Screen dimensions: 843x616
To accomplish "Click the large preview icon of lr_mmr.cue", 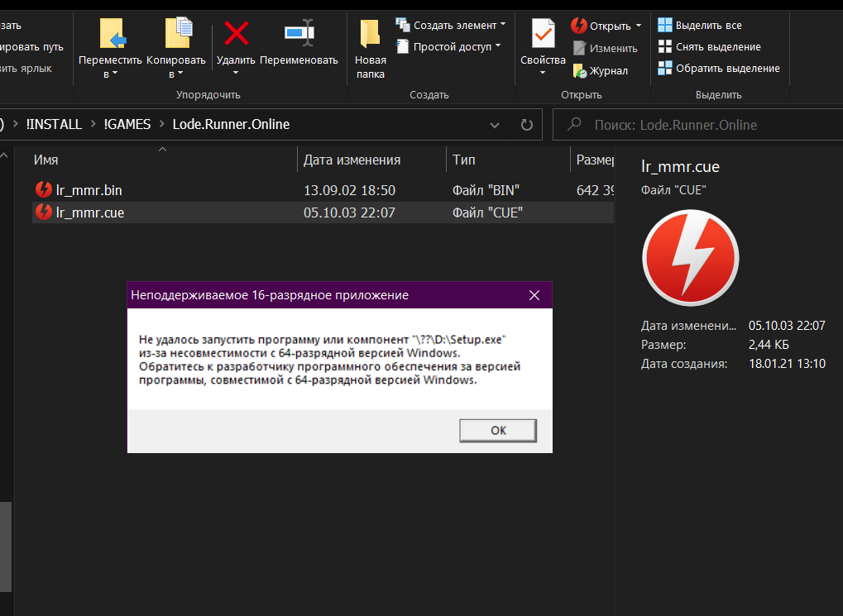I will pyautogui.click(x=690, y=258).
